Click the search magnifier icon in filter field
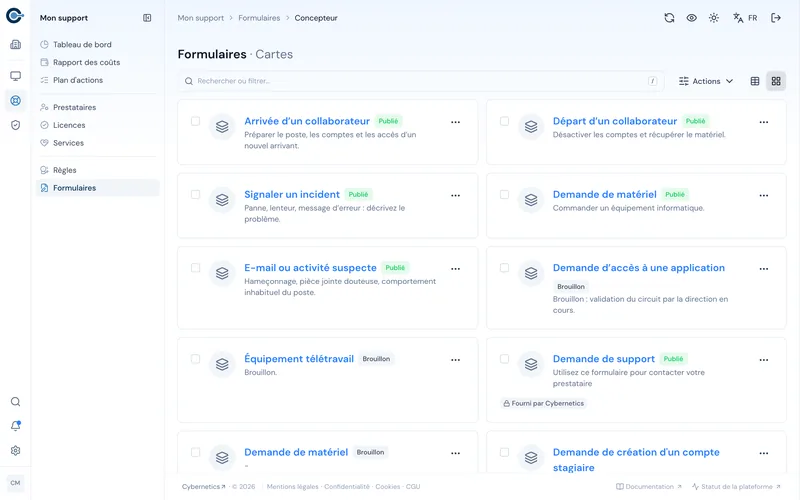This screenshot has height=500, width=800. 189,81
